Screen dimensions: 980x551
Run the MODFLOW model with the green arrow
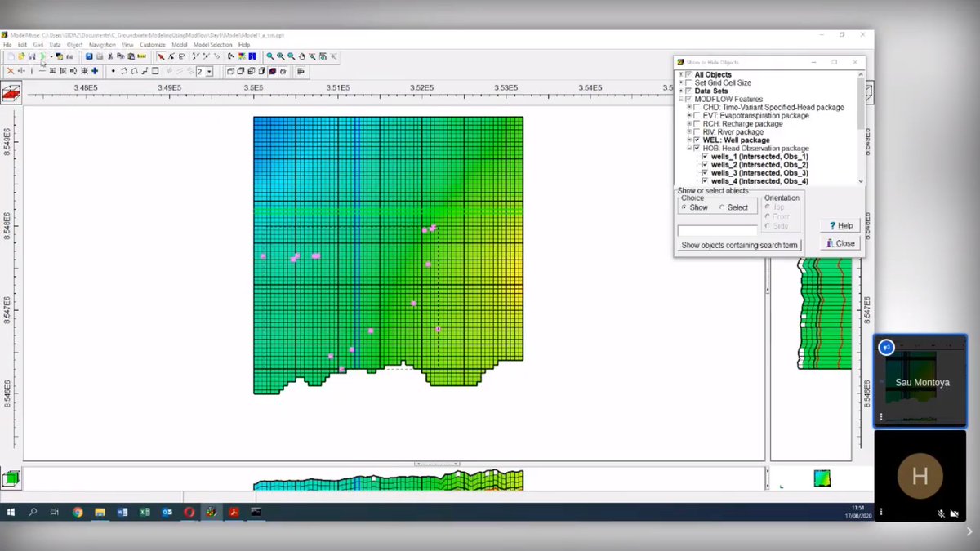point(42,56)
